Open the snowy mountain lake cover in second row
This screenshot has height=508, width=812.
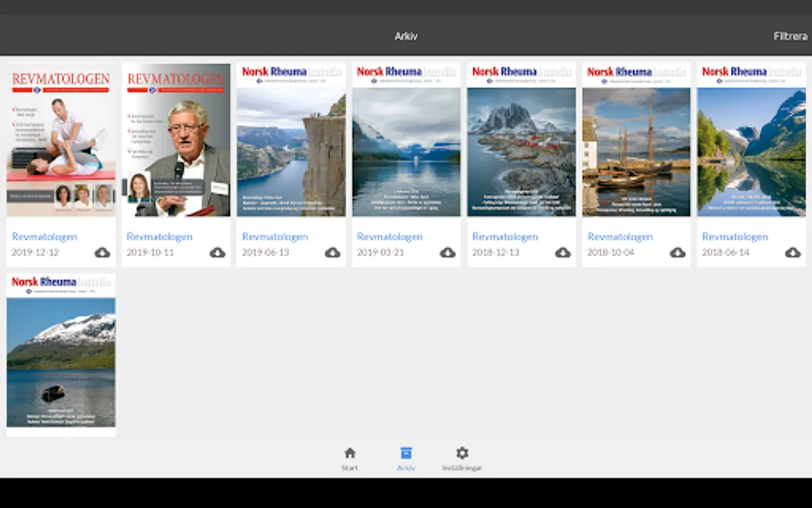click(x=61, y=351)
